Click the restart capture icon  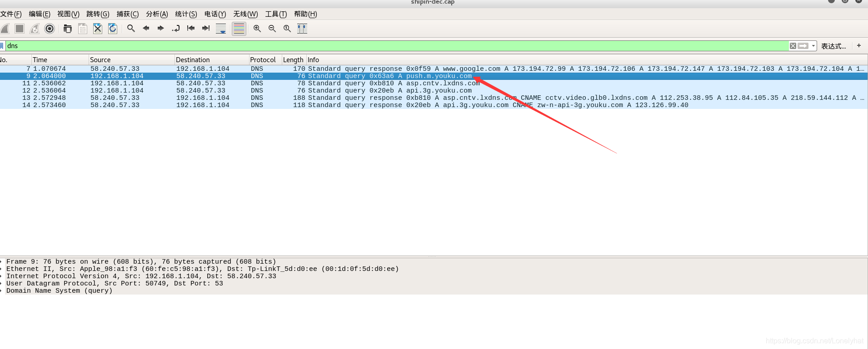coord(35,29)
